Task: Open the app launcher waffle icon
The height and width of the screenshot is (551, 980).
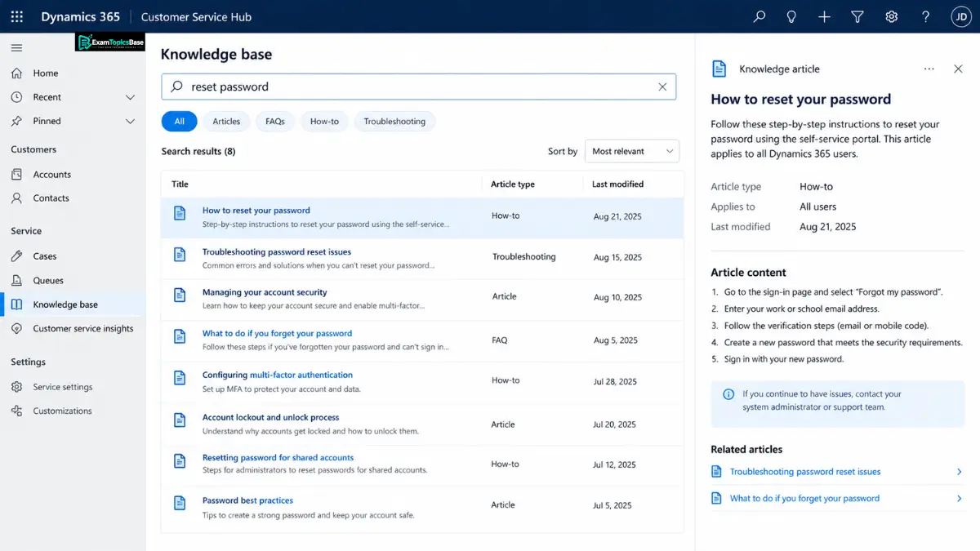Action: 16,16
